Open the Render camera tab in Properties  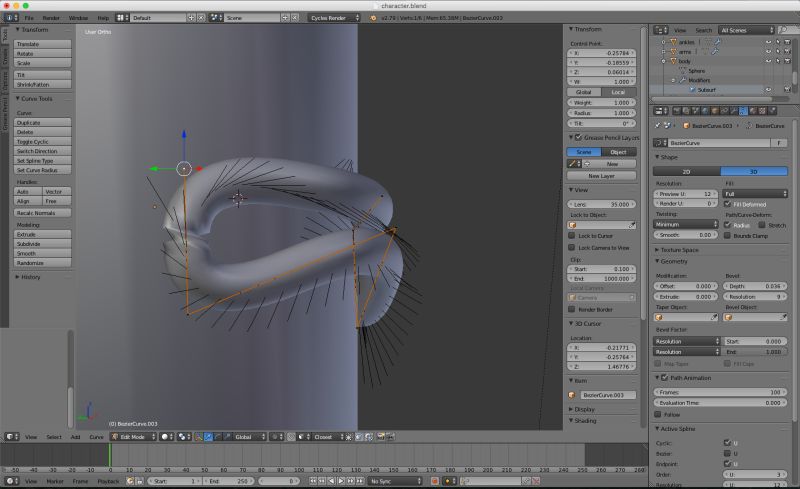point(677,111)
